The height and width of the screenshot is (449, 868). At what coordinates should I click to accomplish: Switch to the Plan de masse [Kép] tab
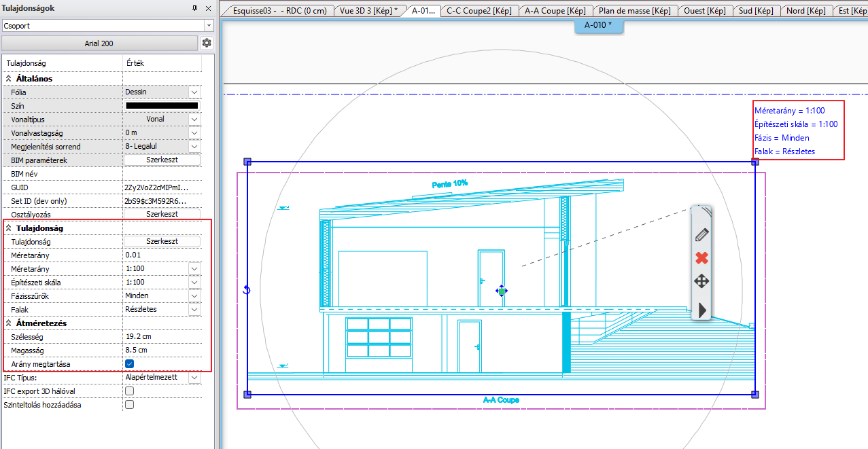point(633,11)
